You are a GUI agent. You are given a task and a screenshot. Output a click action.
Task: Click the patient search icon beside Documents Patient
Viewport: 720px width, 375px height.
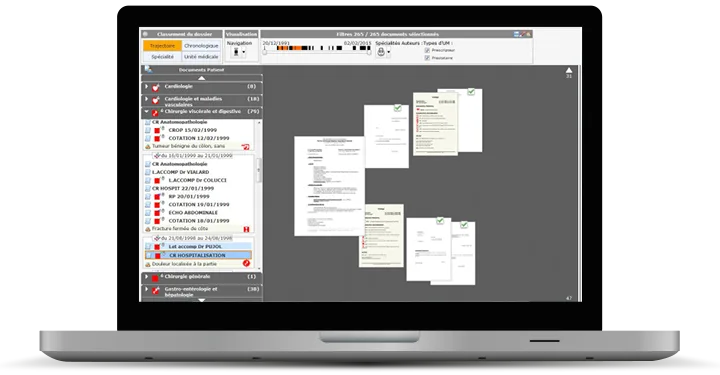coord(148,69)
